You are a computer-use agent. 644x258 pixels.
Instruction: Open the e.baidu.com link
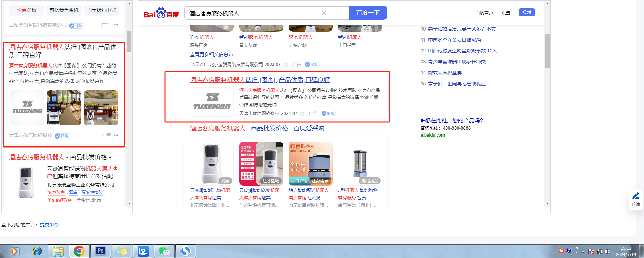coord(433,135)
